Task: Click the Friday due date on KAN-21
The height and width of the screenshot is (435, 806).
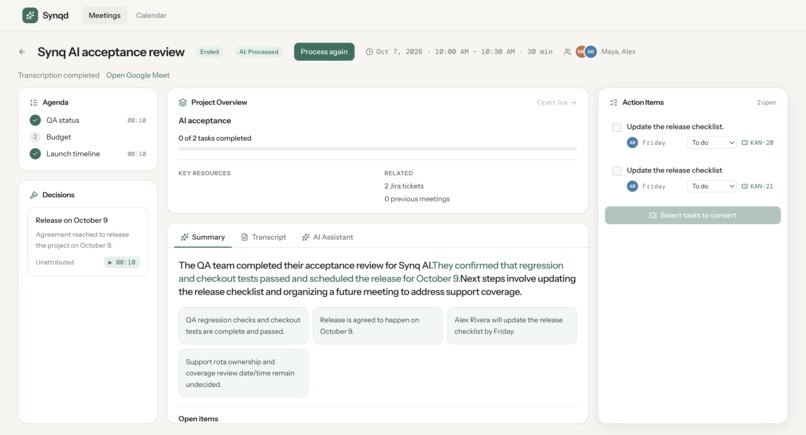Action: click(x=654, y=186)
